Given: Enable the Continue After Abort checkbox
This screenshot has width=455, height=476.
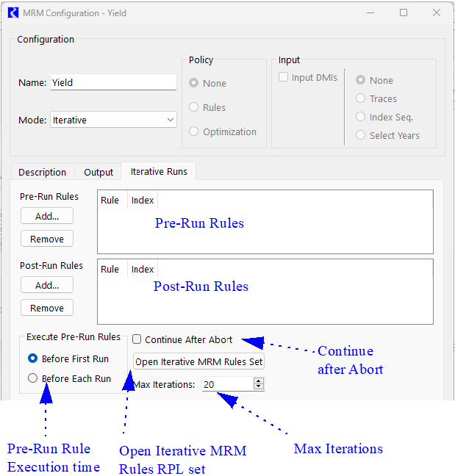Looking at the screenshot, I should coord(137,339).
